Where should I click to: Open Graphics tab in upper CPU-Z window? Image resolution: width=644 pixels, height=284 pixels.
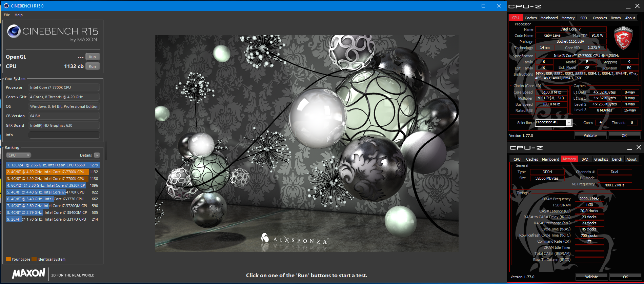coord(600,18)
